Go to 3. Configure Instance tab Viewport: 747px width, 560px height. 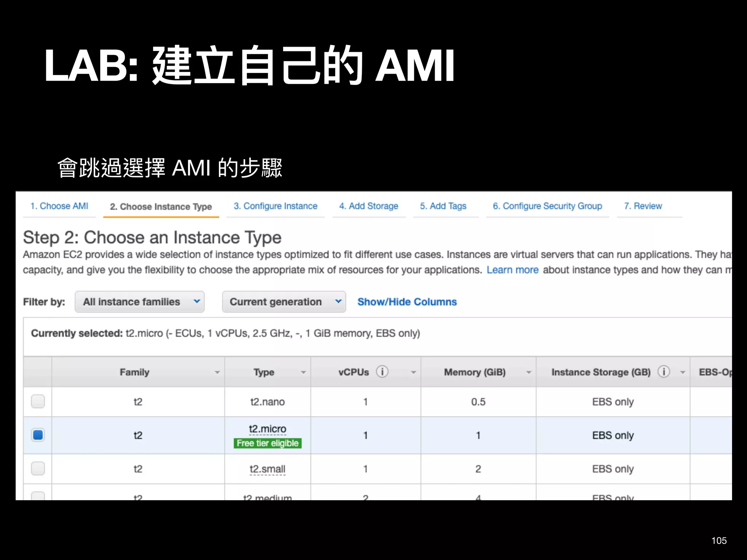pos(275,206)
